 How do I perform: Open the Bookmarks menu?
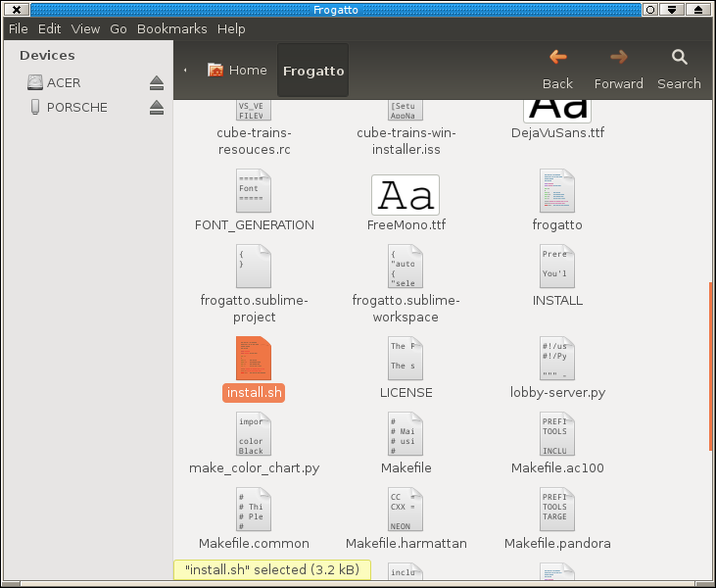click(172, 29)
